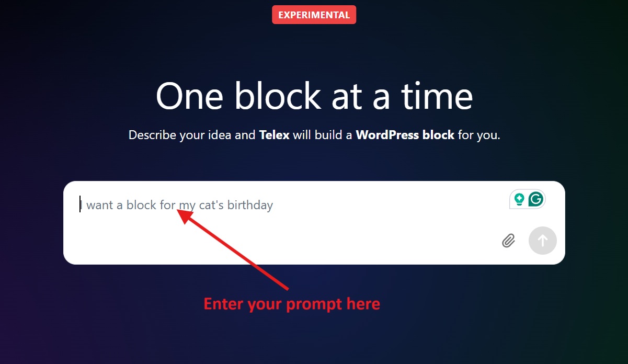Click the paperclip attach file icon

pos(508,241)
